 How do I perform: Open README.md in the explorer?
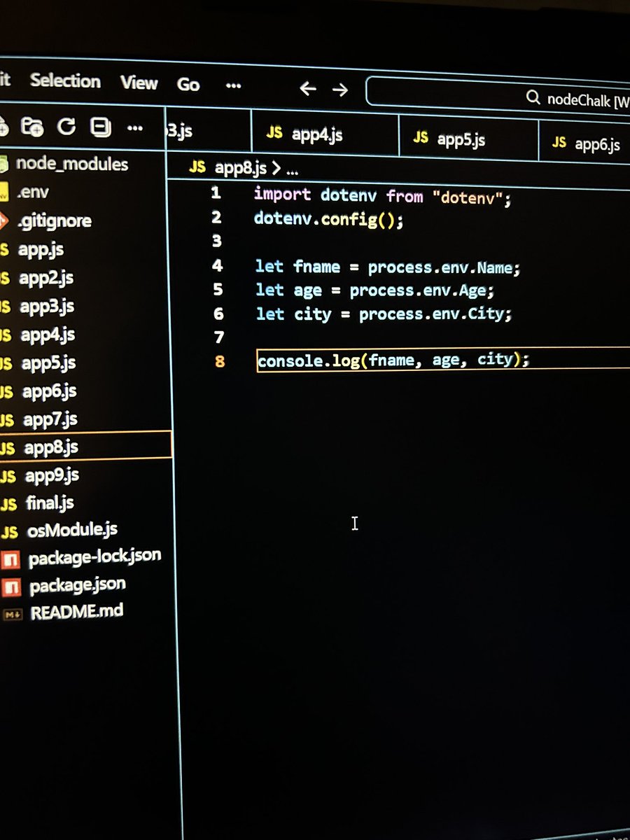point(76,611)
